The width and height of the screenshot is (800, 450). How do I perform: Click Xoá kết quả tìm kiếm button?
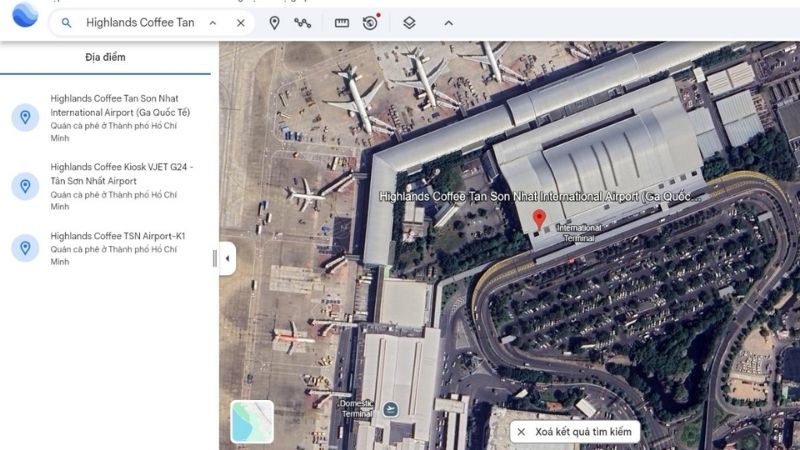point(574,432)
